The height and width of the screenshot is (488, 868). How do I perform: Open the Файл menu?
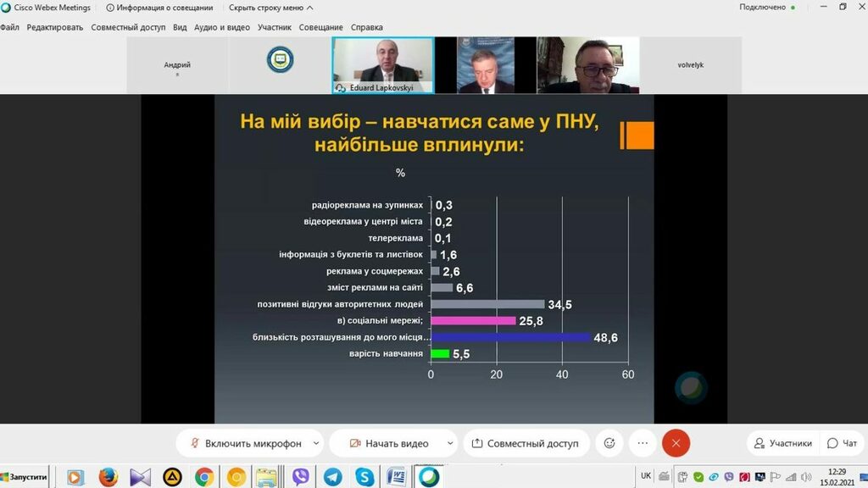(x=9, y=27)
